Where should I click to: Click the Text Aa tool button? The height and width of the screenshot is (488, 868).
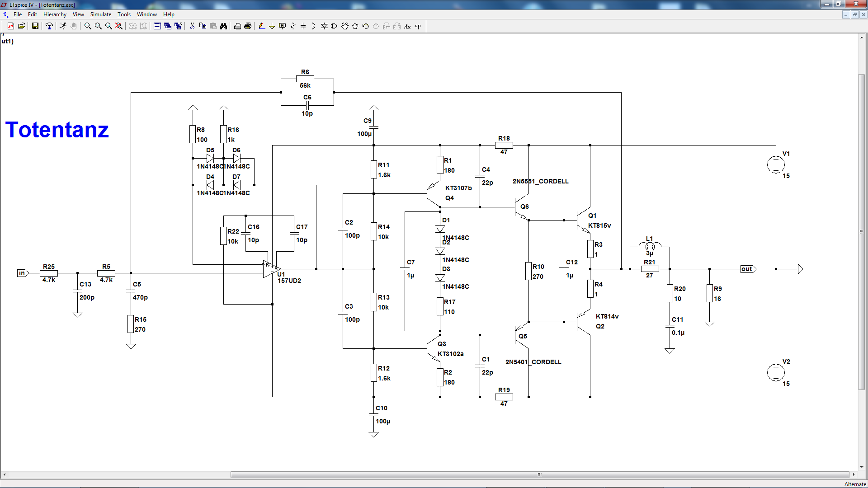407,26
